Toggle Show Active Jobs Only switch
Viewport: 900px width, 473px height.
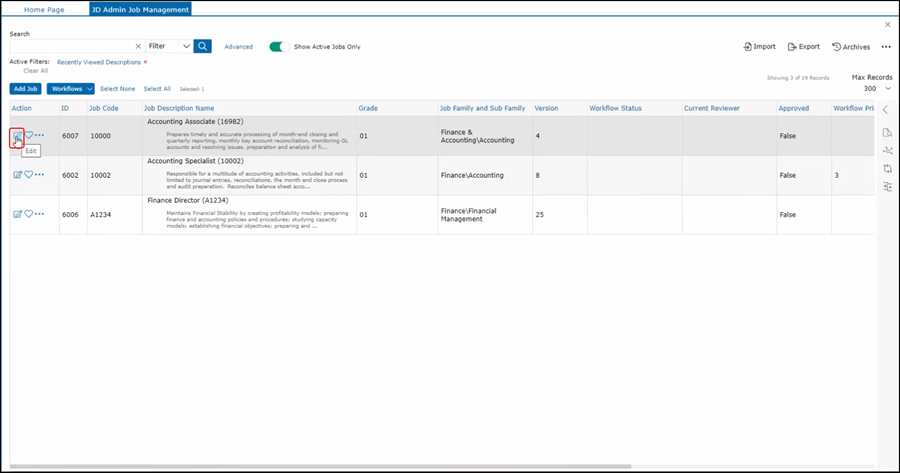(279, 46)
